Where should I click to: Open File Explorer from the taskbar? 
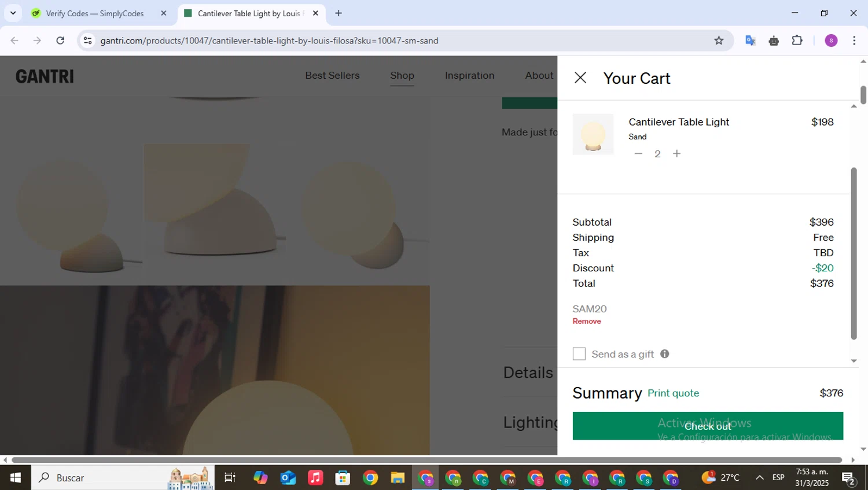point(397,477)
